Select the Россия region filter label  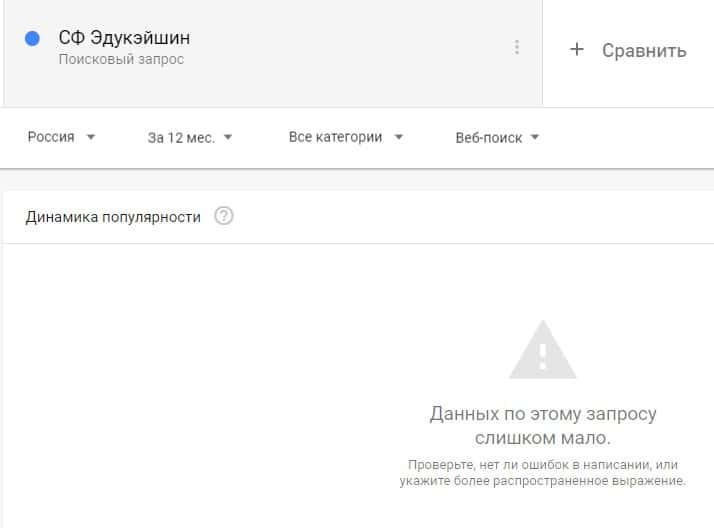51,137
